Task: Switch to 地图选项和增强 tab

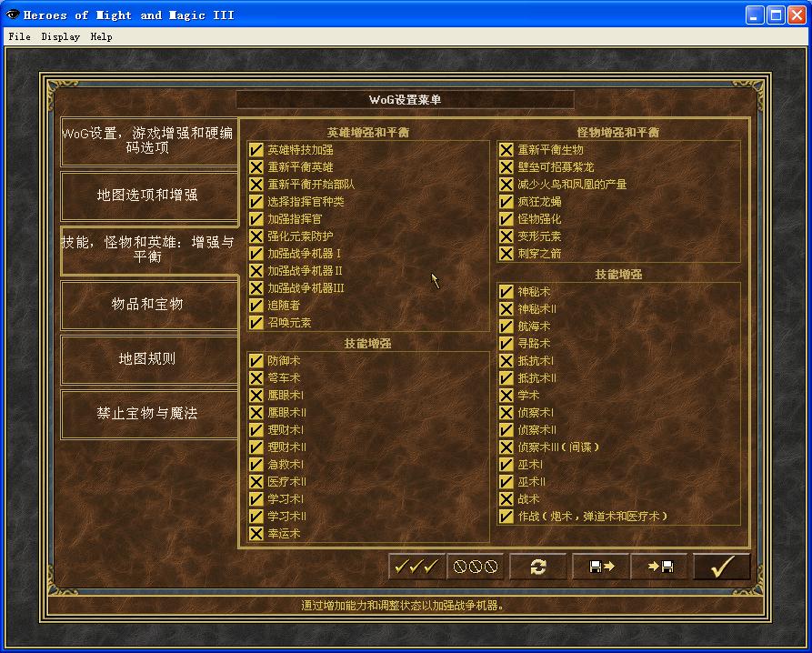Action: [x=148, y=196]
